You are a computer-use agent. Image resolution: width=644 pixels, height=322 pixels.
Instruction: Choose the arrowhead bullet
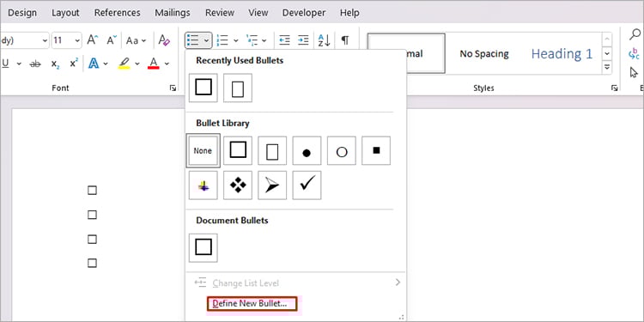[272, 185]
